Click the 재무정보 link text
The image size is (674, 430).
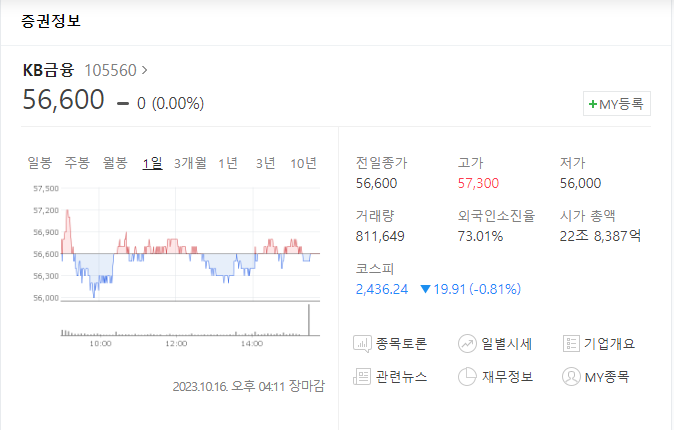[507, 377]
